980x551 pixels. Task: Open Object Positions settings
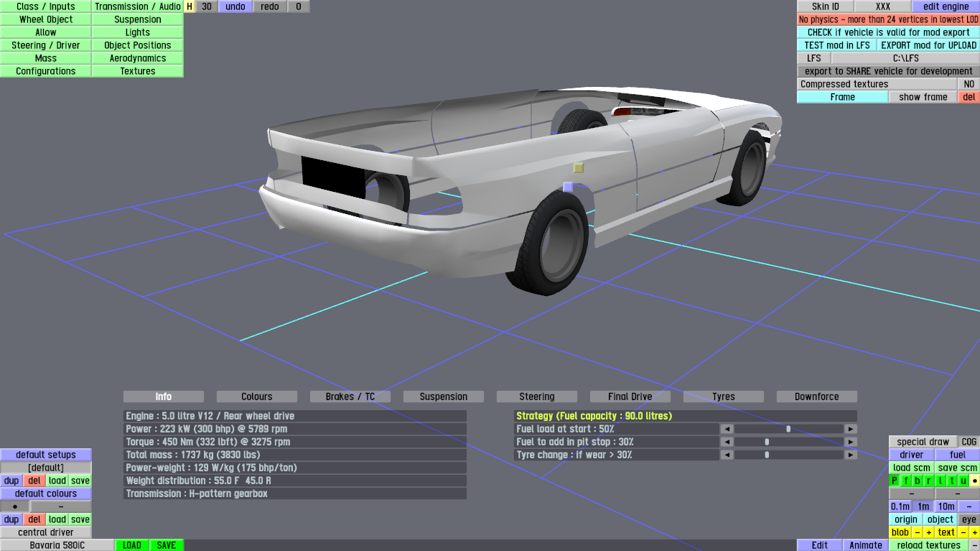tap(138, 45)
